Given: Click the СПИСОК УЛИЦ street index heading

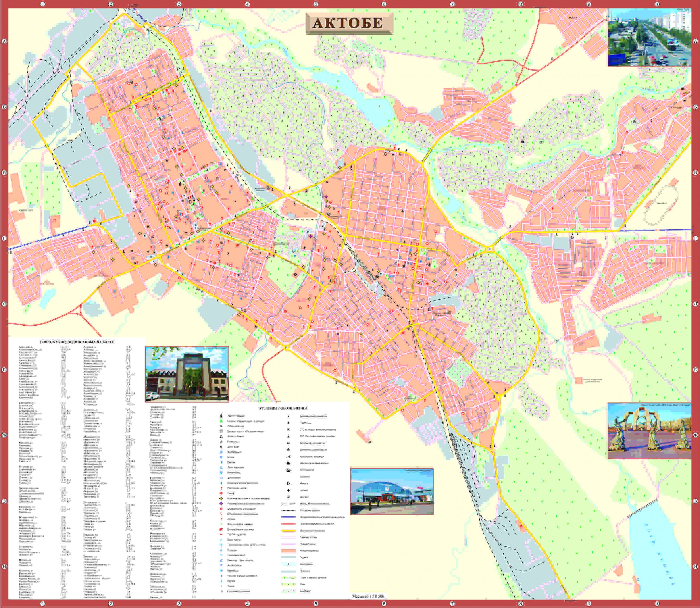Looking at the screenshot, I should click(77, 342).
